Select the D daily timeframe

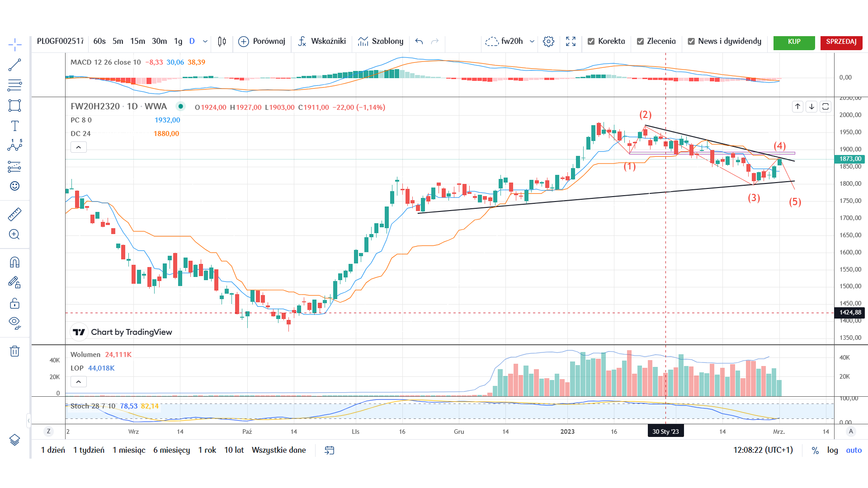[x=192, y=42]
